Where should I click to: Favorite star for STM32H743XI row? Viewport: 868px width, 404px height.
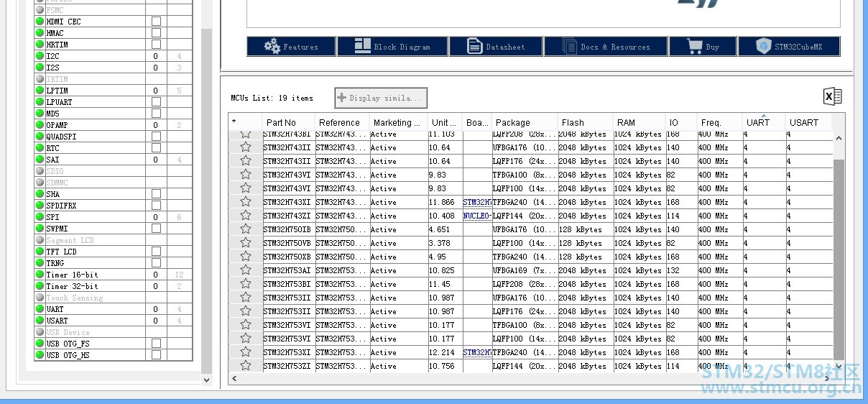coord(246,202)
